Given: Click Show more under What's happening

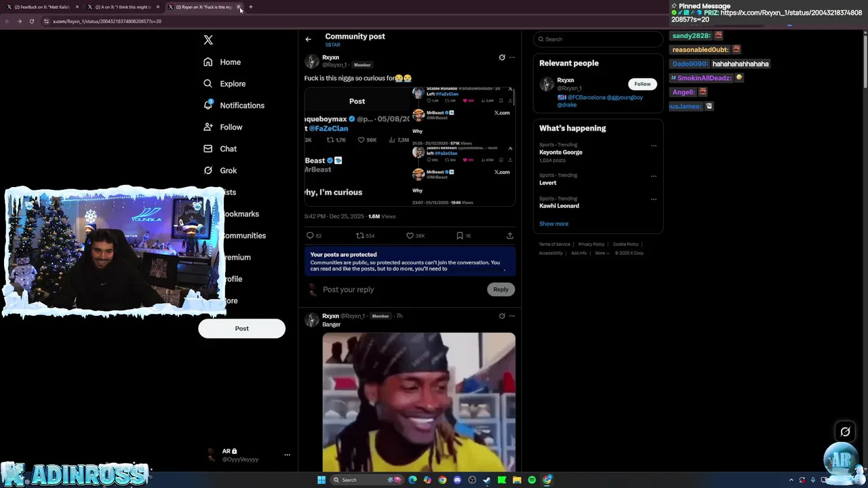Looking at the screenshot, I should pyautogui.click(x=553, y=224).
